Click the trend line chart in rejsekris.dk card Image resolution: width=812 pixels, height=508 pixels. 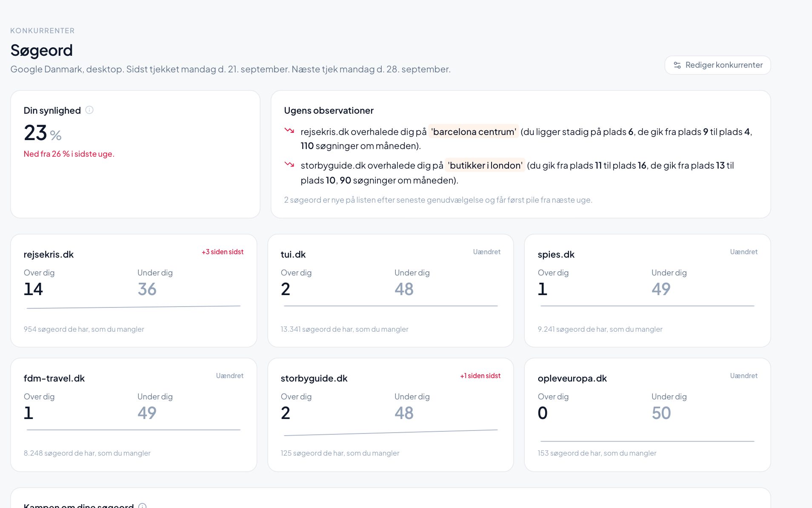[x=134, y=307]
